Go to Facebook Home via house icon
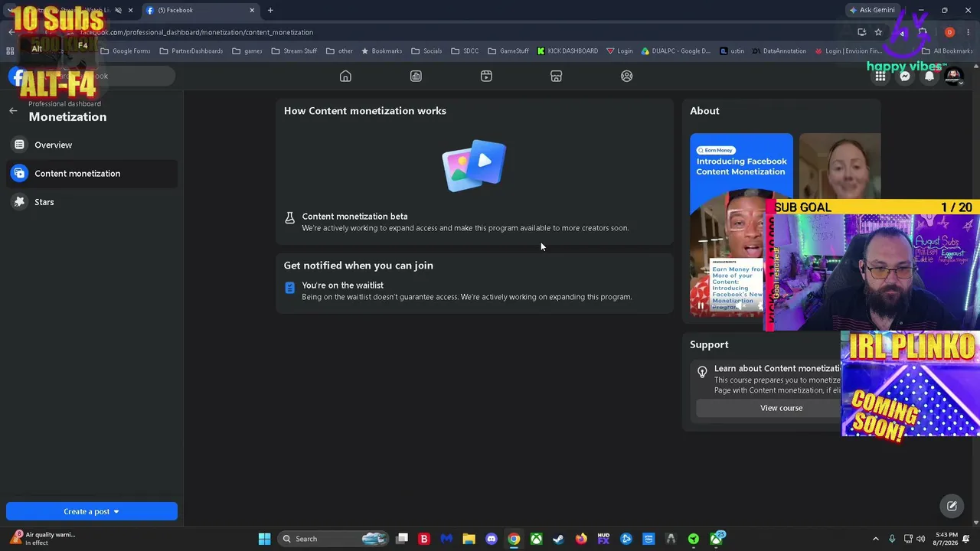Viewport: 980px width, 551px height. pyautogui.click(x=345, y=76)
